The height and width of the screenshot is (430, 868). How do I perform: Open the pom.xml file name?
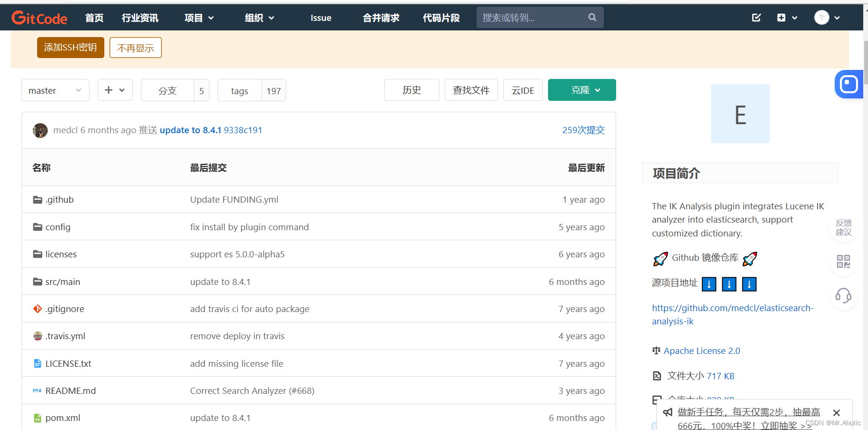coord(63,418)
